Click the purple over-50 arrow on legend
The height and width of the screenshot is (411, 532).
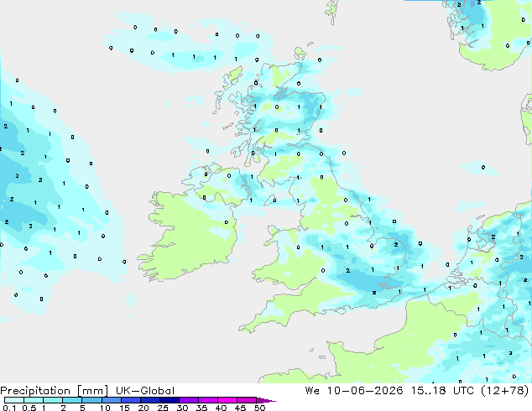pyautogui.click(x=266, y=400)
